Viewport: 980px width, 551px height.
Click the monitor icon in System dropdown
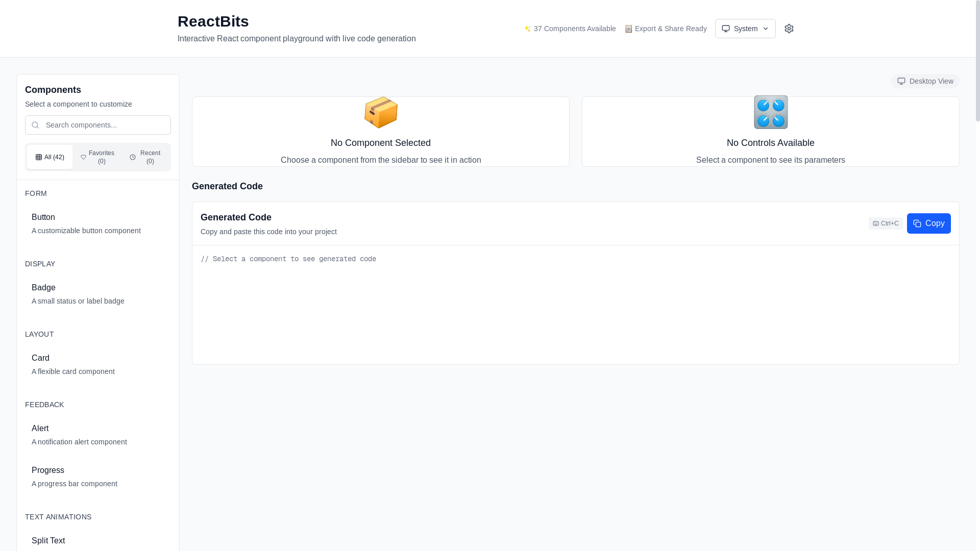(x=725, y=29)
